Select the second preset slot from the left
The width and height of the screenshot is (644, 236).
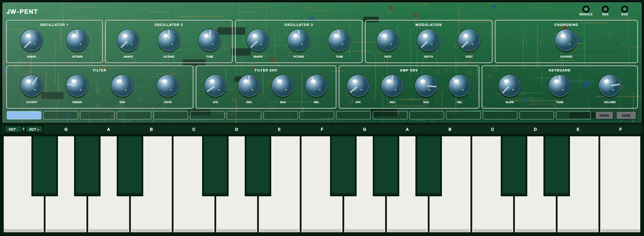pos(60,115)
